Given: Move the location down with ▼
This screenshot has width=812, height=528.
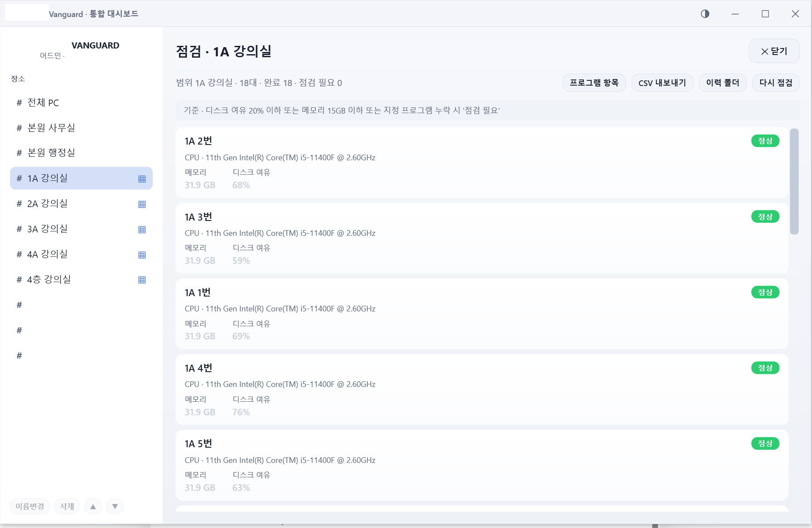Looking at the screenshot, I should (115, 506).
